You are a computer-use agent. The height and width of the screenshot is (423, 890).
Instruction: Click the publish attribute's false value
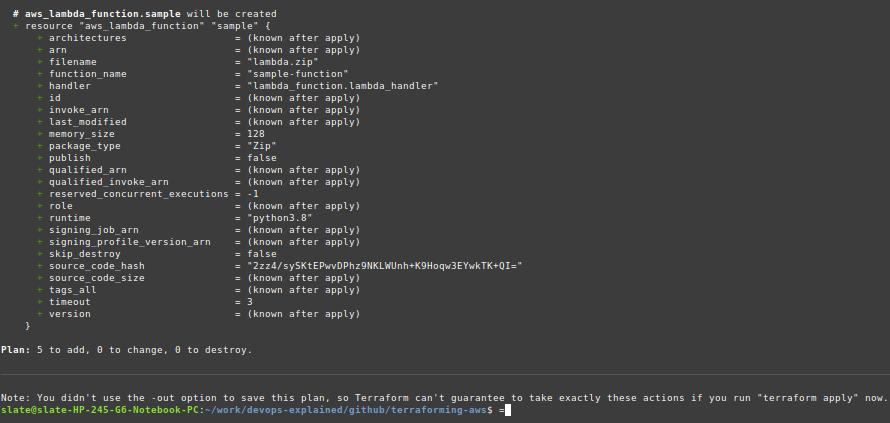[x=262, y=158]
